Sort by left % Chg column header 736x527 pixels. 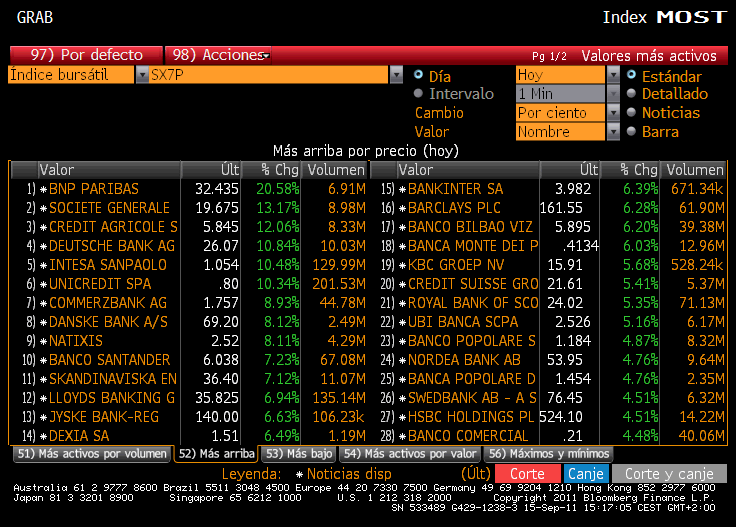pos(271,170)
